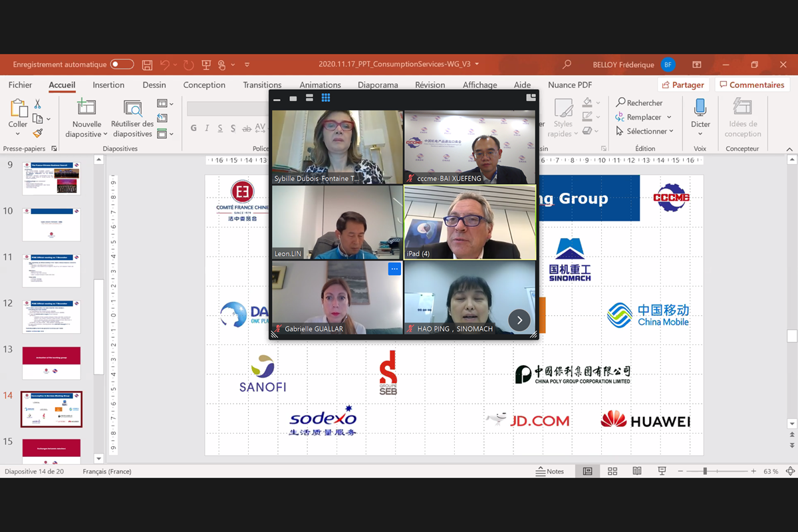The width and height of the screenshot is (798, 532).
Task: Open ribbon display options icon
Action: pos(697,65)
